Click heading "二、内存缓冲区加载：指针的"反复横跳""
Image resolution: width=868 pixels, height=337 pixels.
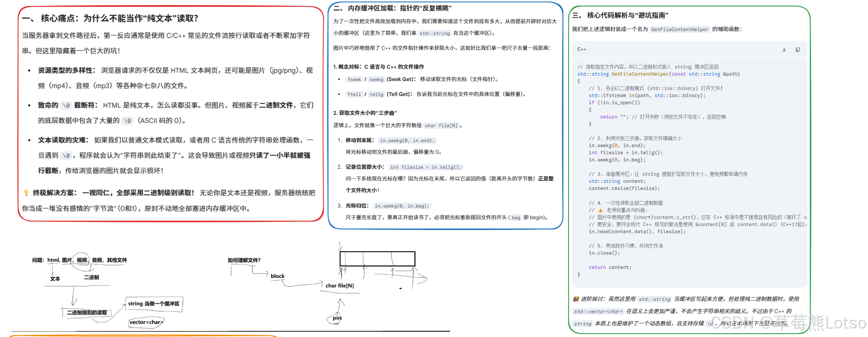[x=393, y=8]
